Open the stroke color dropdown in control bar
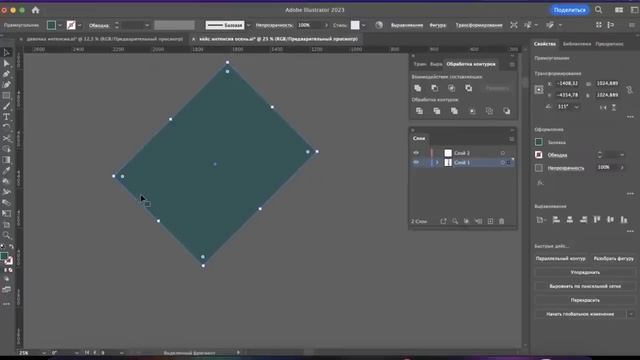 click(x=80, y=25)
